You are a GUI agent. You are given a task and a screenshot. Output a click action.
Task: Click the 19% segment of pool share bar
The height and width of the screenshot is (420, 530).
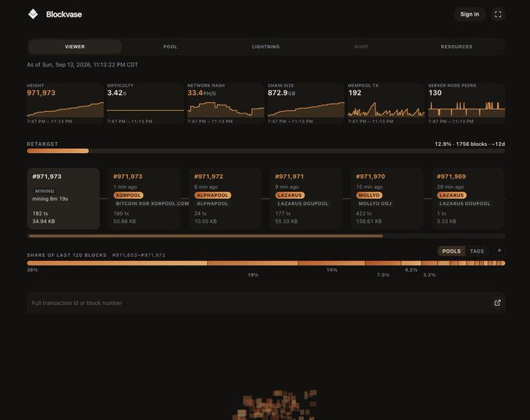click(x=253, y=263)
